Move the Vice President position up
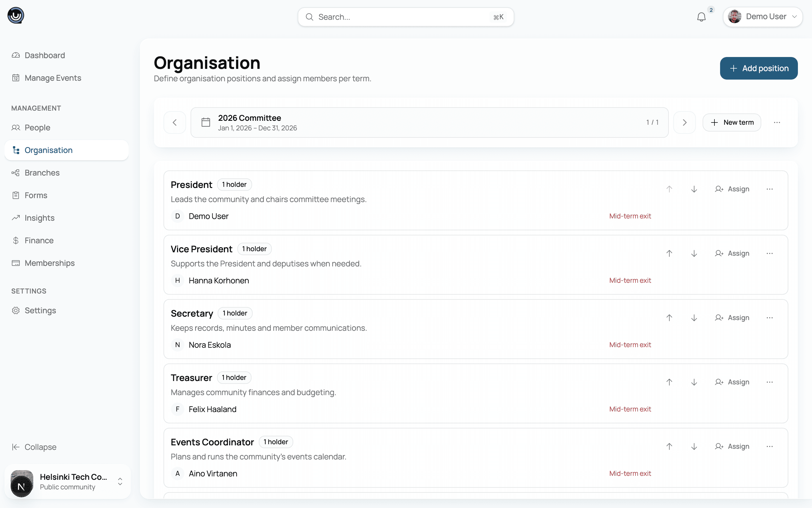The image size is (812, 508). [669, 253]
